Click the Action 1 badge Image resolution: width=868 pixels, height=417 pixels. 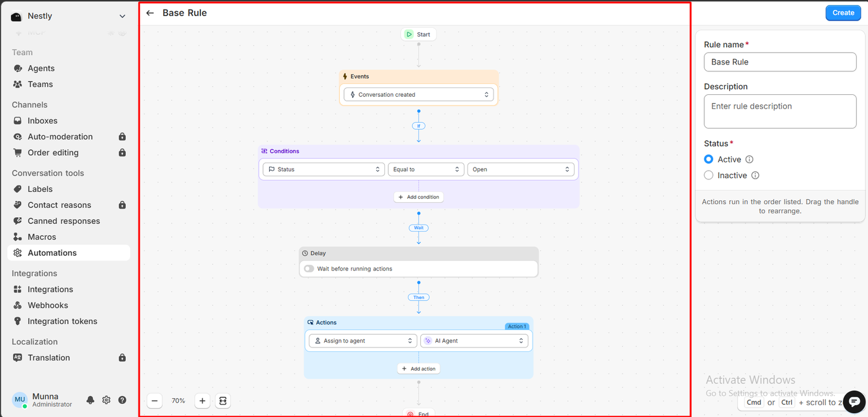(x=516, y=326)
